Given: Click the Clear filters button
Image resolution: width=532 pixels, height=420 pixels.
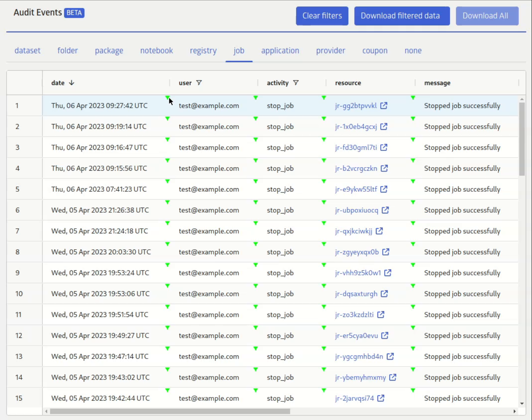Looking at the screenshot, I should [x=322, y=16].
